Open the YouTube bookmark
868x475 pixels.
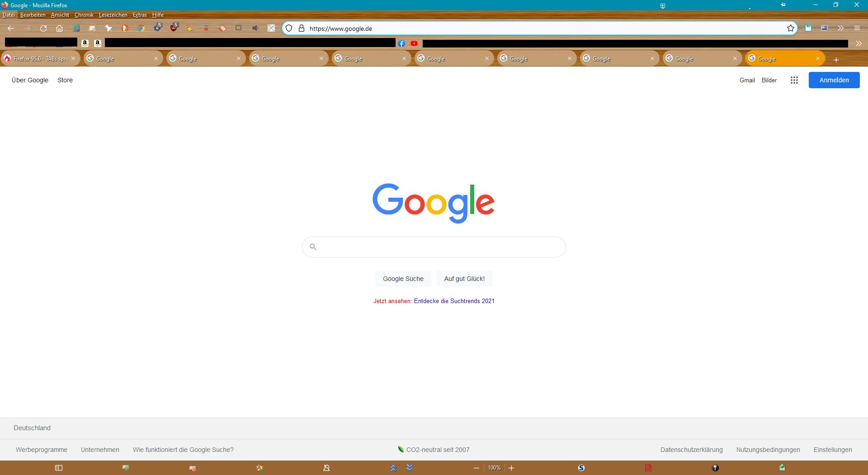414,43
